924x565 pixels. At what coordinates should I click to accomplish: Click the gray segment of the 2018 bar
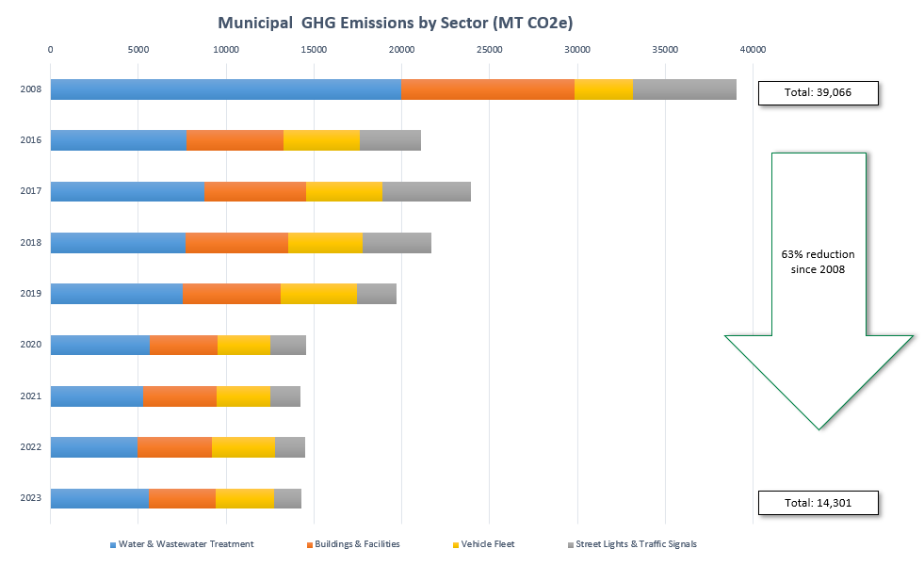point(397,243)
